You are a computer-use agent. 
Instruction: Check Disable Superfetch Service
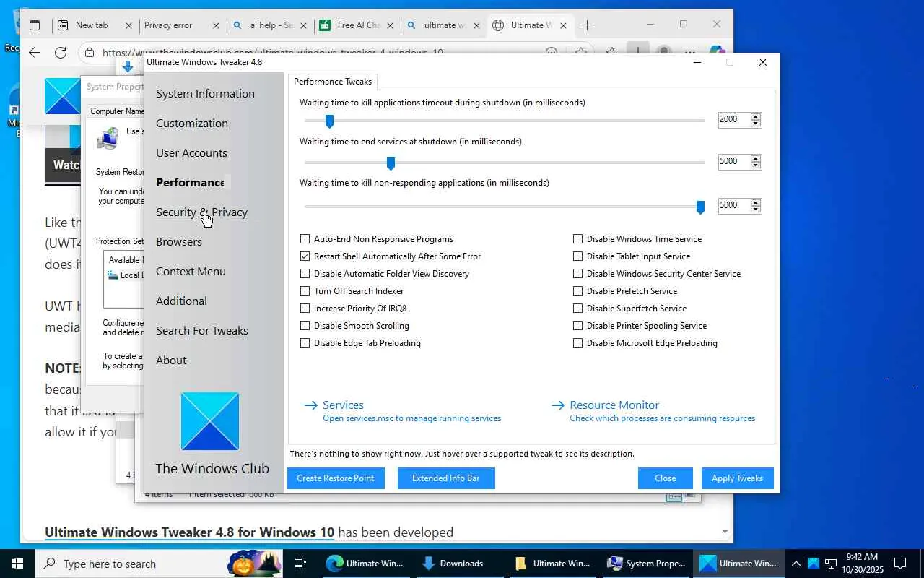(x=577, y=309)
